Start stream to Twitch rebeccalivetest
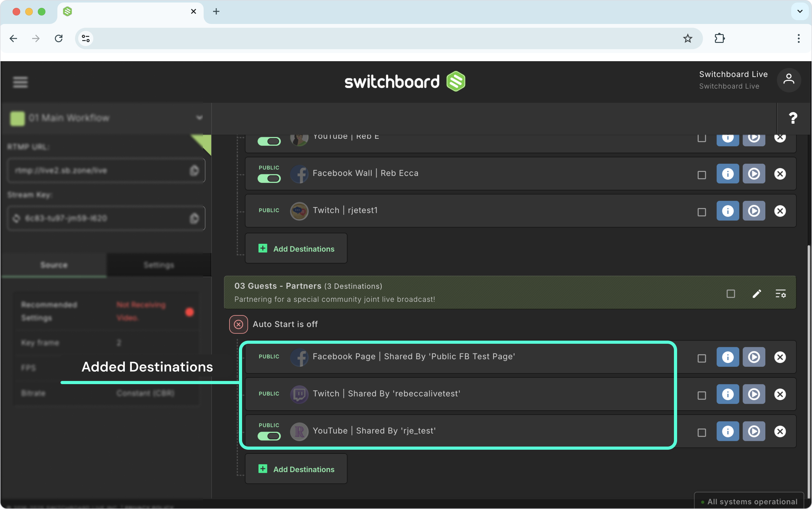The height and width of the screenshot is (509, 812). point(753,394)
